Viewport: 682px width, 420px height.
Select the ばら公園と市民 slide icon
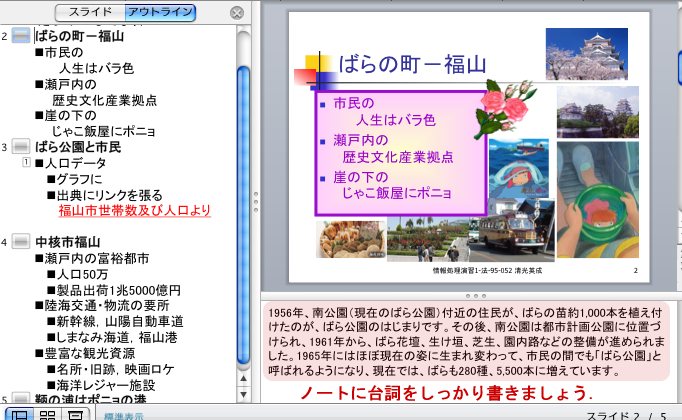tap(21, 147)
